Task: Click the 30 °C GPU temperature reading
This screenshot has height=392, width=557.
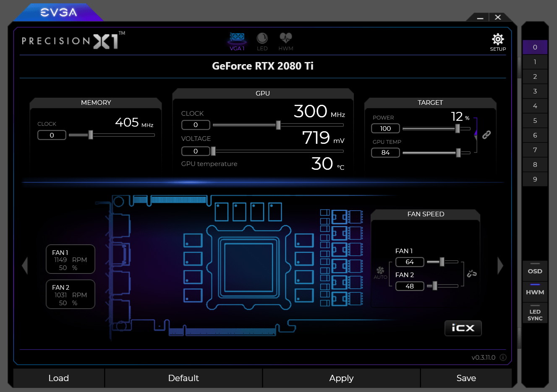Action: (x=328, y=164)
